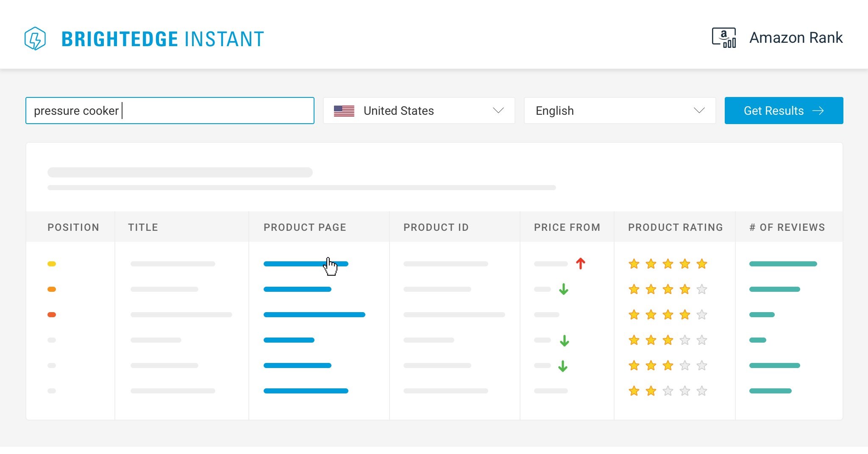
Task: Click the PRODUCT RATING column header
Action: pos(675,227)
